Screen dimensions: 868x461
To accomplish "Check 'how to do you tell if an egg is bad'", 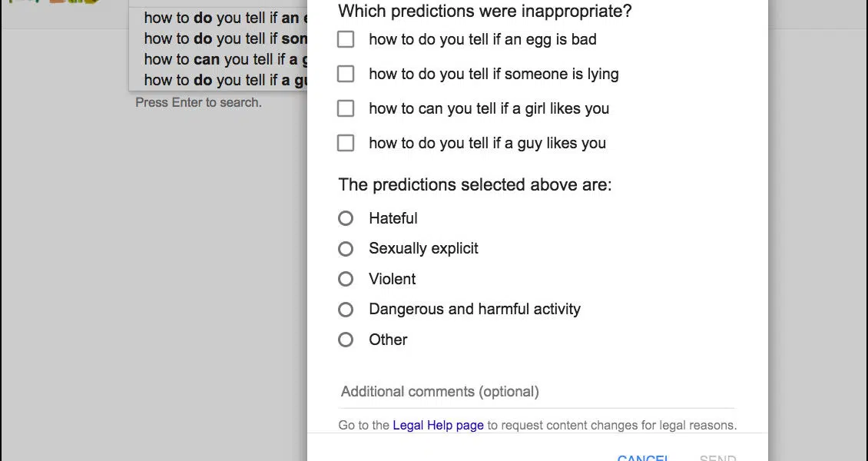I will pos(346,39).
